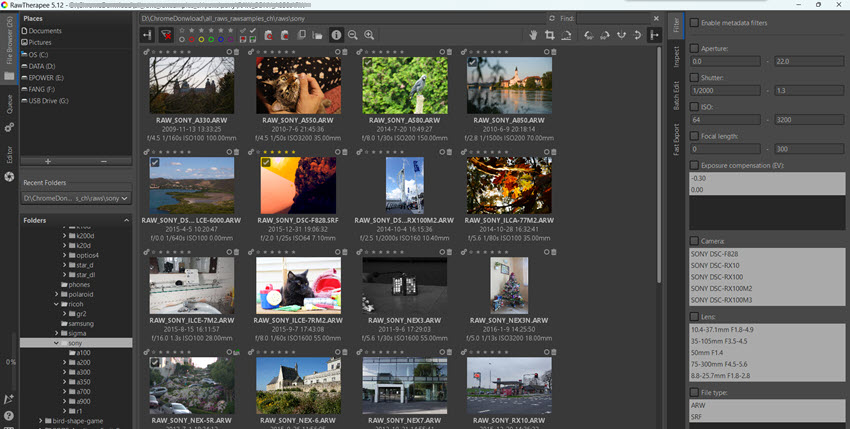Refresh the folder path with reload icon
850x429 pixels.
coord(552,18)
